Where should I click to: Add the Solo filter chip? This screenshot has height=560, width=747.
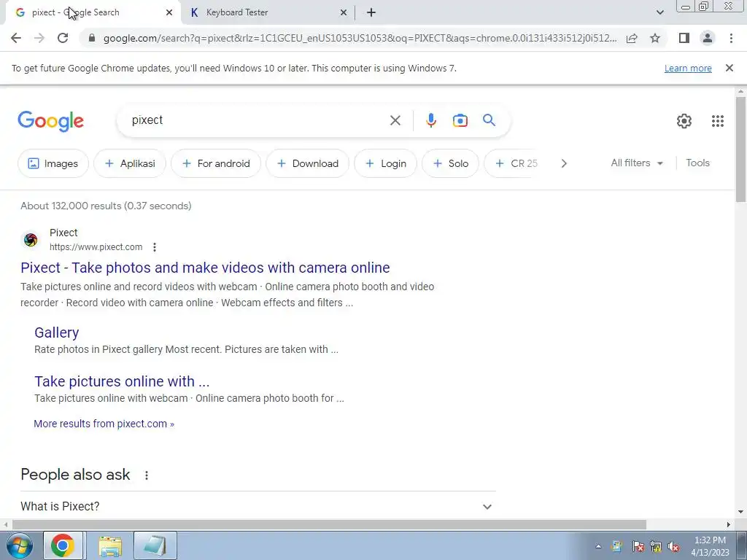point(450,163)
